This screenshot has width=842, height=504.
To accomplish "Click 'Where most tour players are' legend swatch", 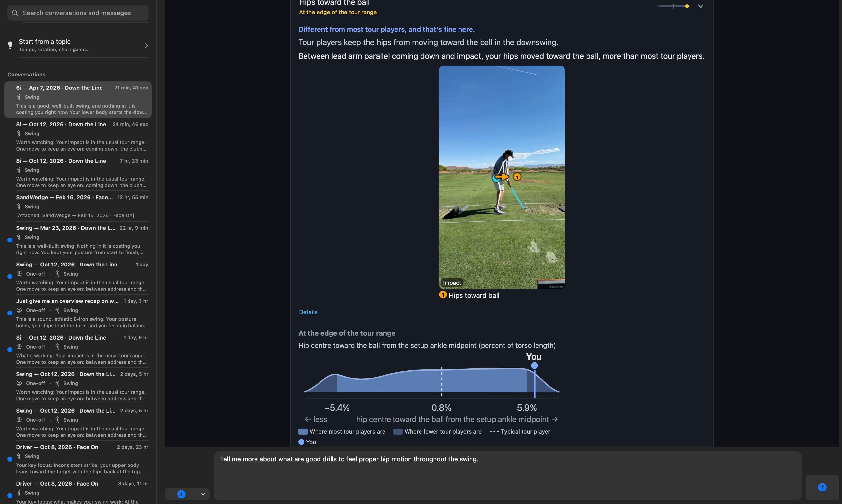I will point(303,432).
